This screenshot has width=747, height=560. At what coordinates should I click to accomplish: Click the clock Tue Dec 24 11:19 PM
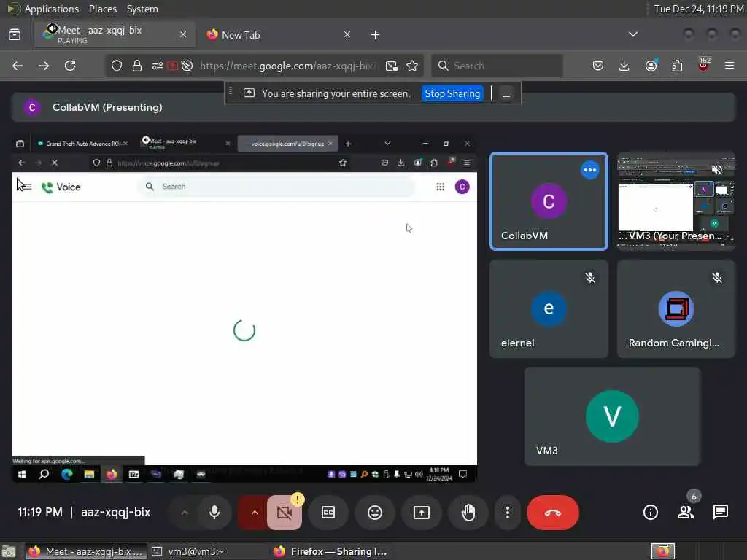(x=698, y=9)
